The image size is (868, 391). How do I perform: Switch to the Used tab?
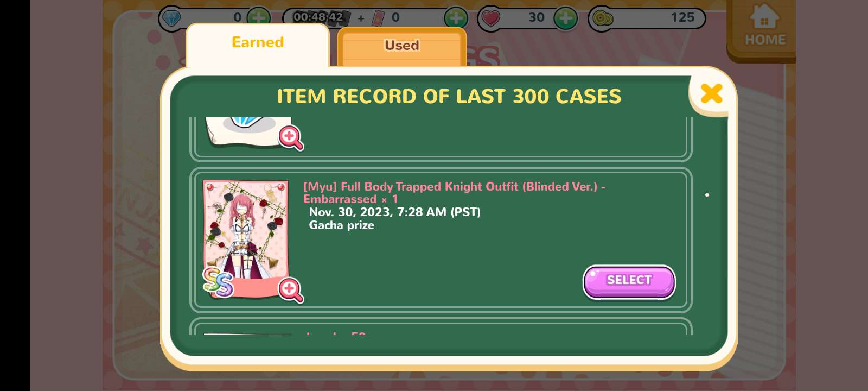(x=401, y=46)
